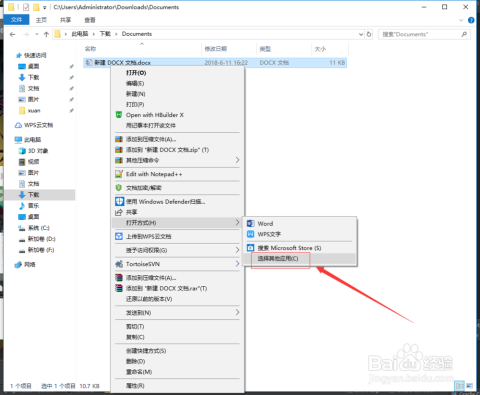The width and height of the screenshot is (480, 395).
Task: Open recent locations dropdown arrow
Action: [x=37, y=34]
